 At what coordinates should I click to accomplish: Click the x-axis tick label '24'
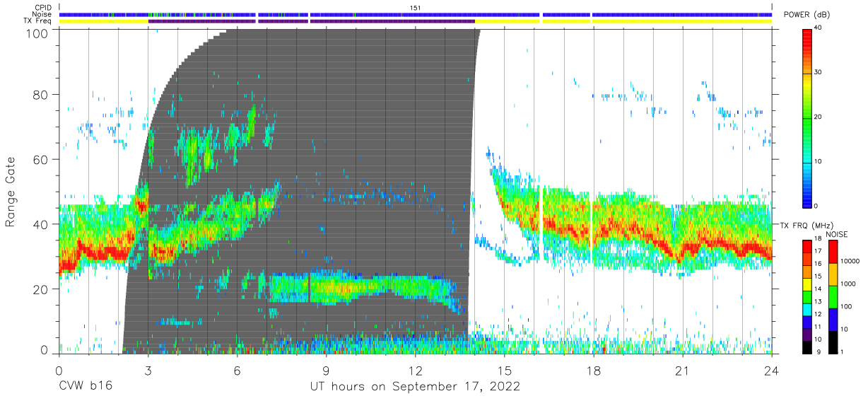click(x=772, y=371)
